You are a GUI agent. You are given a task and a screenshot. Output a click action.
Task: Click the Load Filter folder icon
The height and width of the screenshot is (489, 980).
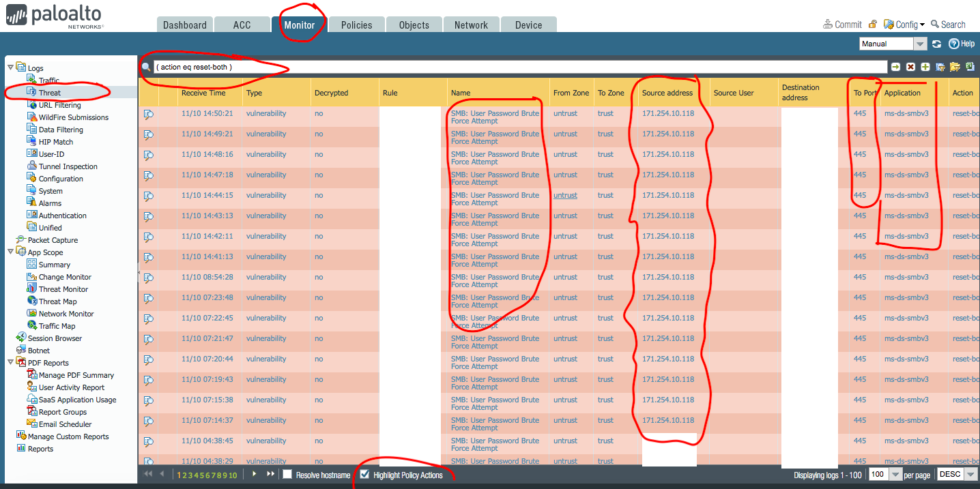(x=954, y=67)
